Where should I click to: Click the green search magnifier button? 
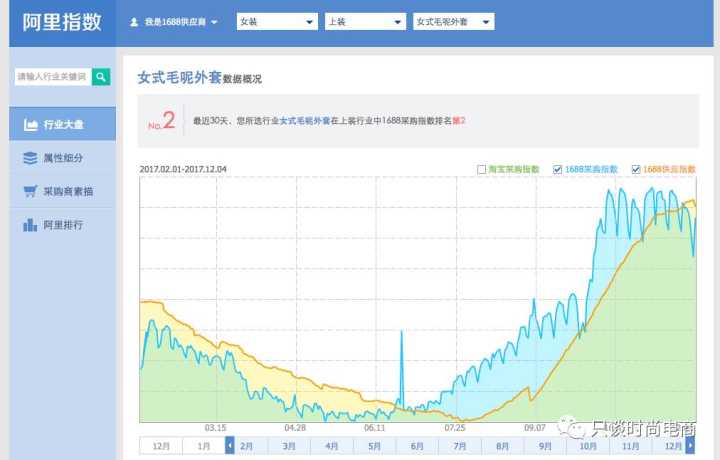[101, 77]
